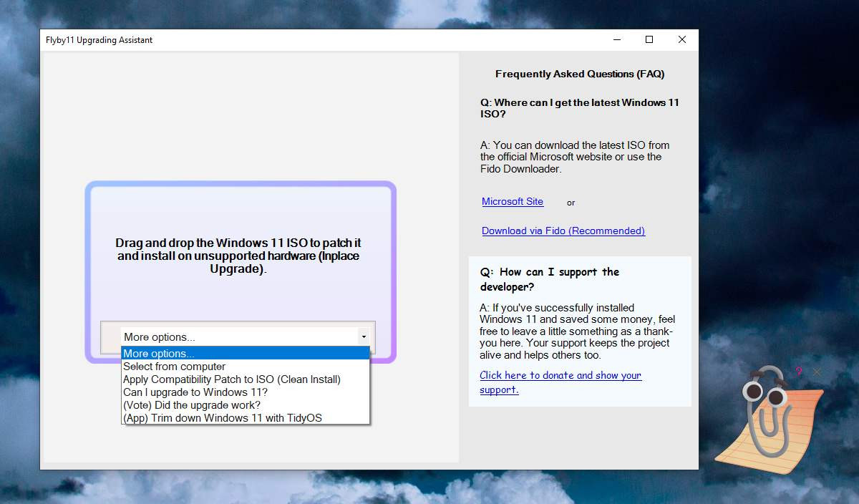
Task: Open the 'Microsoft Site' link
Action: (513, 201)
